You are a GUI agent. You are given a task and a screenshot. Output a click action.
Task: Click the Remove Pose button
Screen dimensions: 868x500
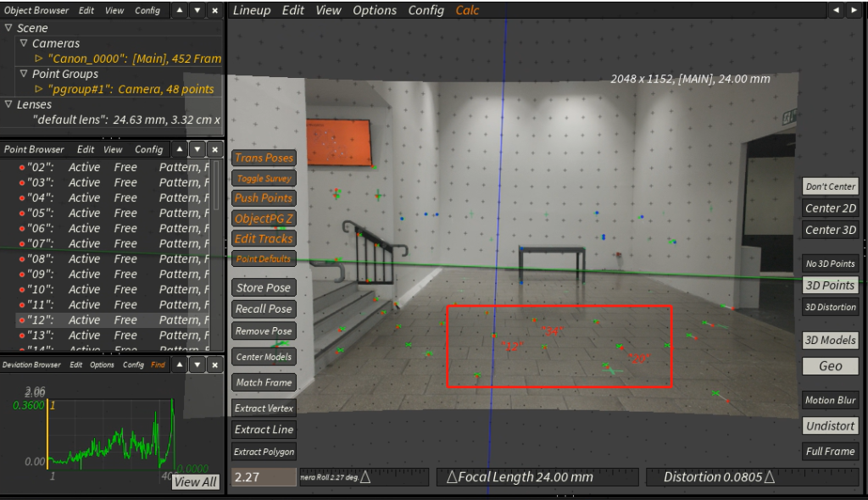point(264,331)
